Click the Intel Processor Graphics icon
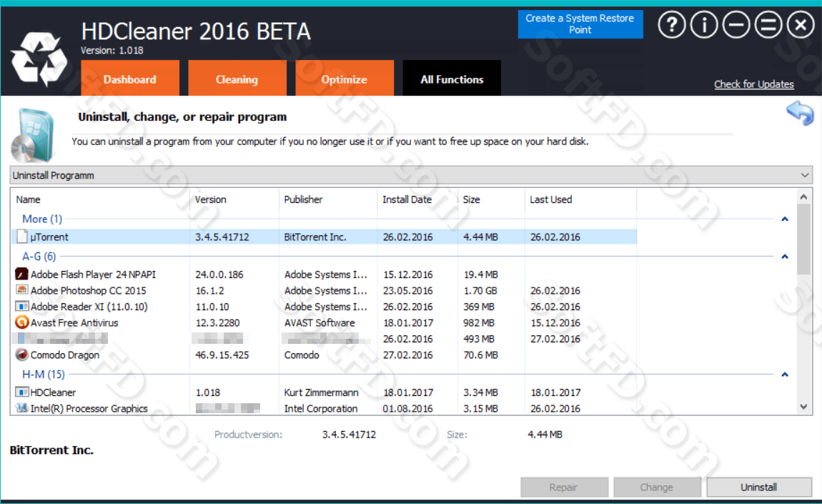 pos(21,408)
